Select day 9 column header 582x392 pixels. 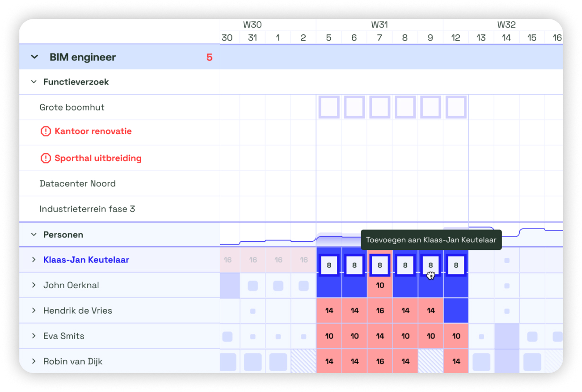coord(430,37)
